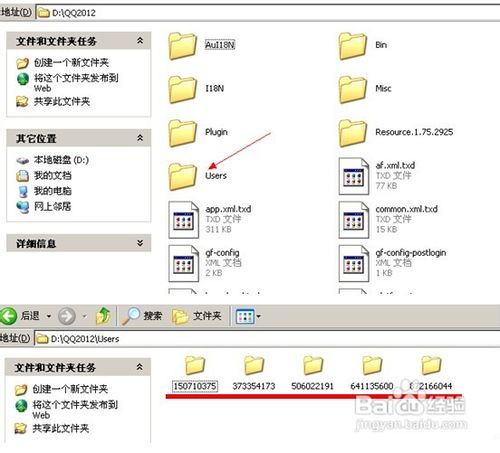
Task: Click 将这个文件夹发布到 Web in Users window
Action: pos(75,410)
